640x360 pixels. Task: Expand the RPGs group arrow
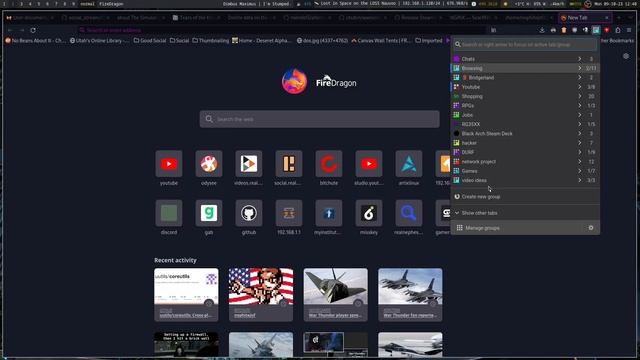pyautogui.click(x=580, y=106)
